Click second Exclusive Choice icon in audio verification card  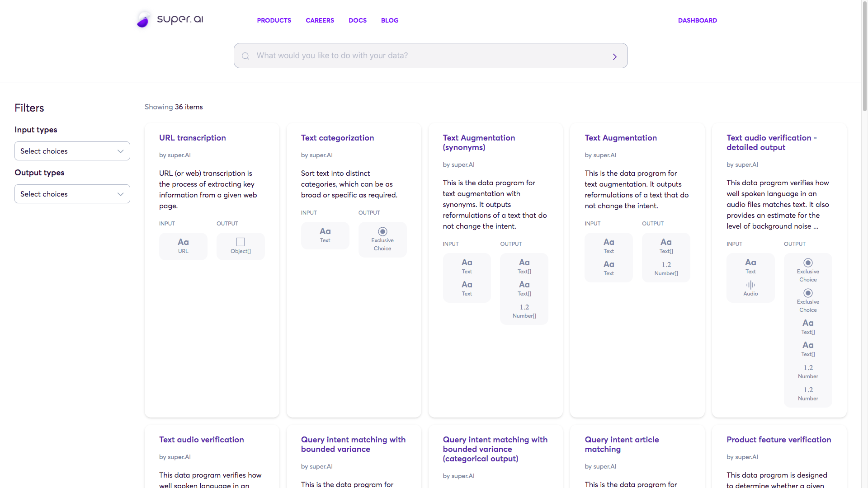(808, 293)
